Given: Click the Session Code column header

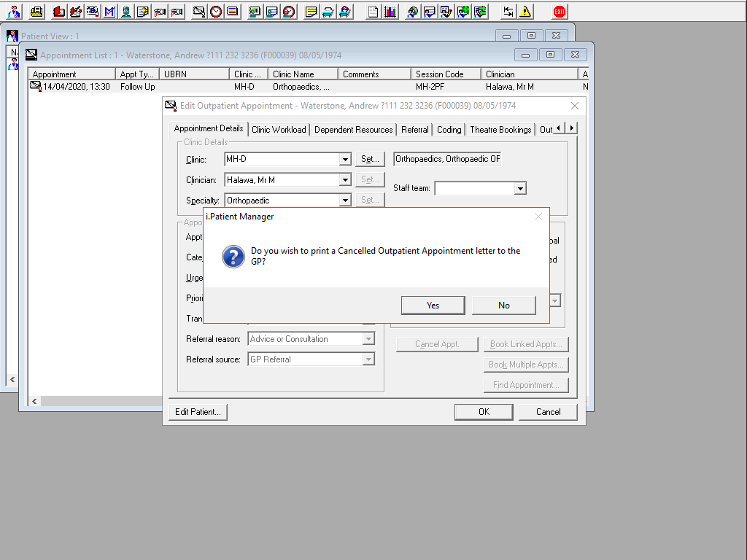Looking at the screenshot, I should (x=446, y=74).
